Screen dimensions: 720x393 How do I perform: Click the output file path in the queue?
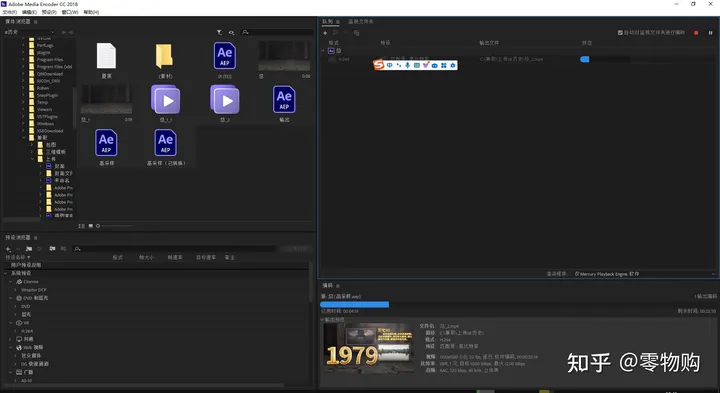512,59
